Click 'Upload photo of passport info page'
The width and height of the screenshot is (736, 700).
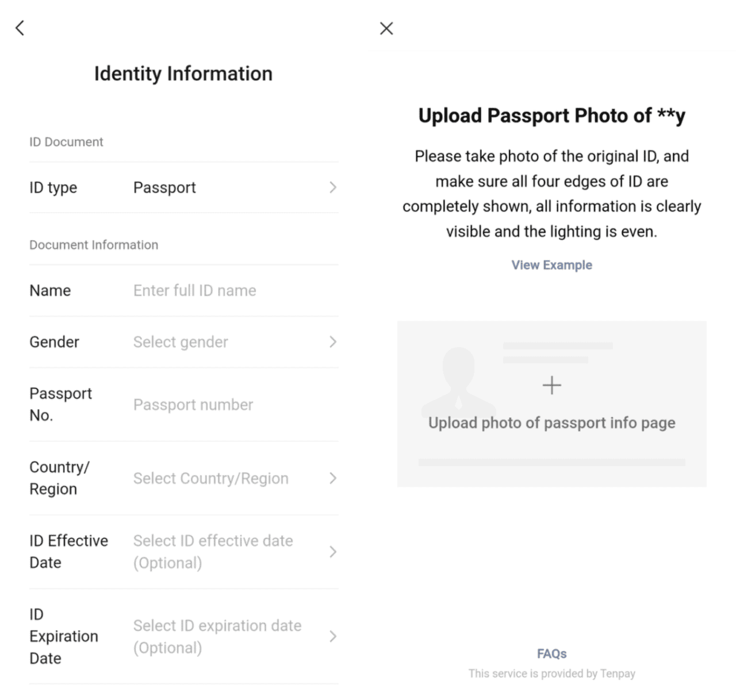pyautogui.click(x=551, y=422)
